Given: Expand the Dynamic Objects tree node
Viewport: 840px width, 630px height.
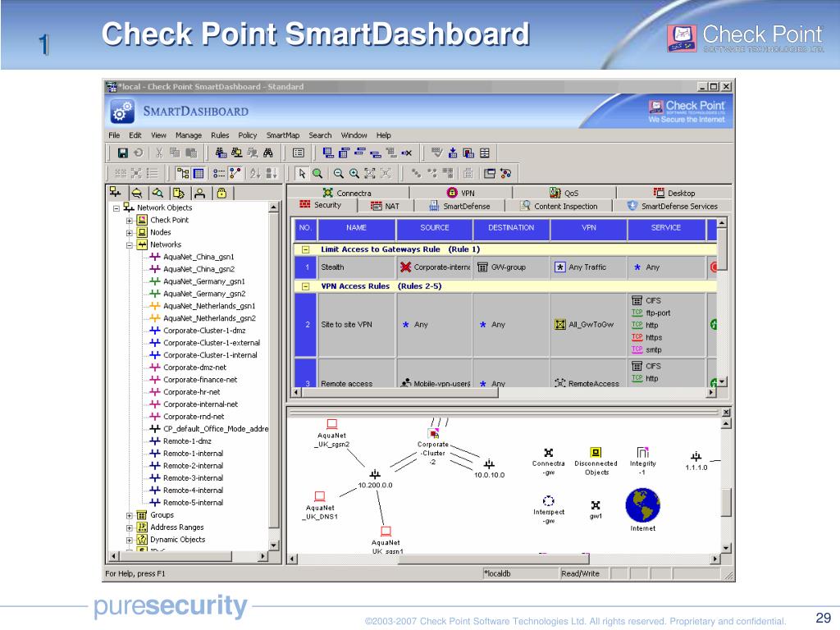Looking at the screenshot, I should [129, 540].
